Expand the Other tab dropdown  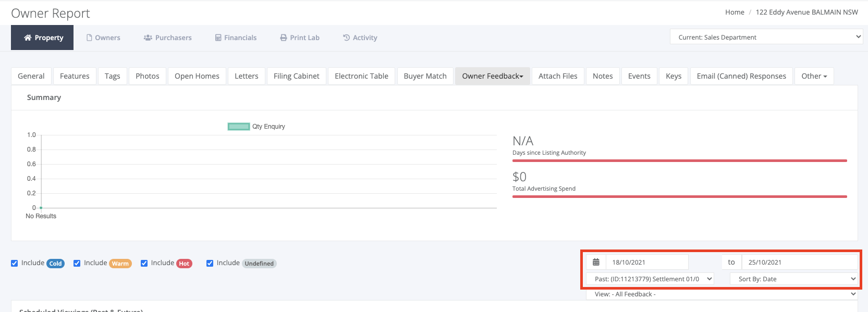814,76
